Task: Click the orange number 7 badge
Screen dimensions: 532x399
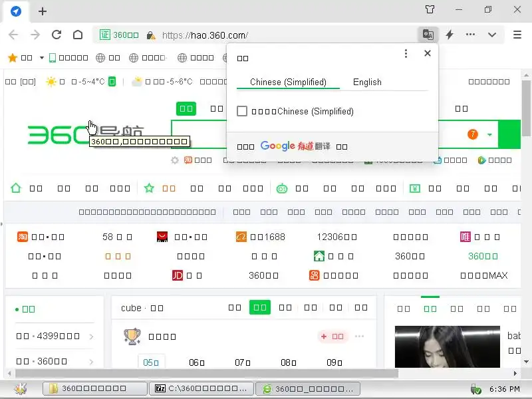Action: [473, 134]
